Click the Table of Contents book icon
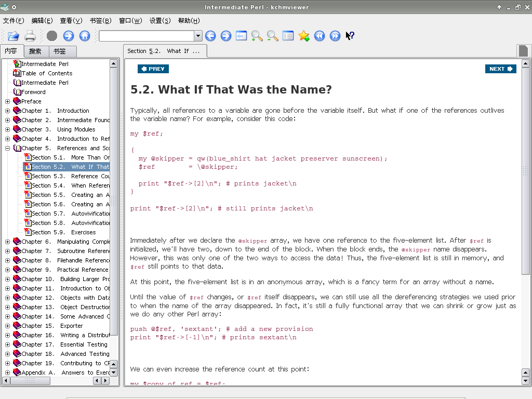The width and height of the screenshot is (532, 399). [17, 73]
